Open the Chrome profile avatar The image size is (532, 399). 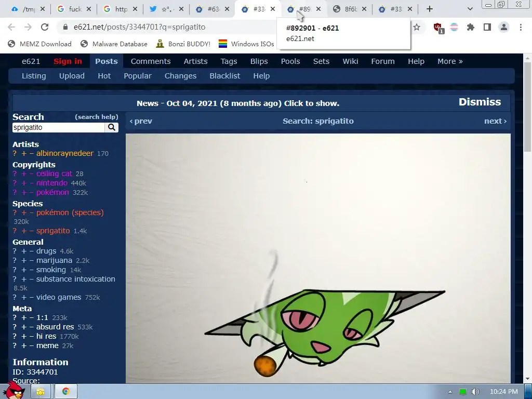point(504,27)
